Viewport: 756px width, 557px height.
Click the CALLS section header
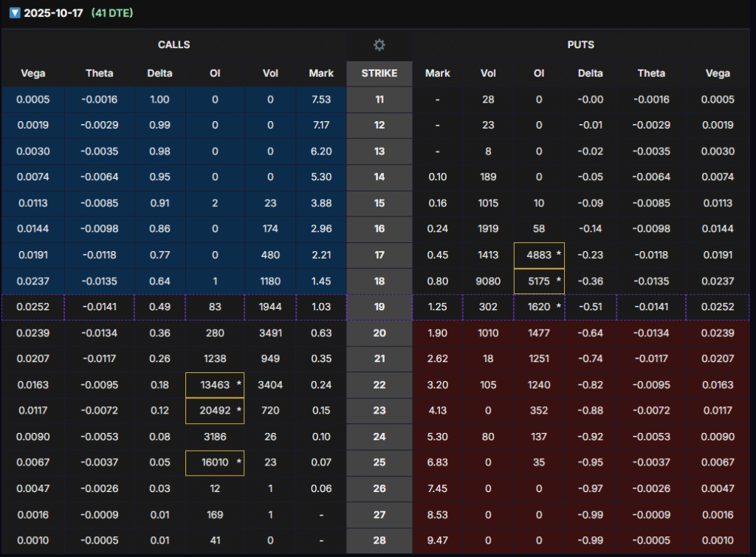tap(173, 45)
